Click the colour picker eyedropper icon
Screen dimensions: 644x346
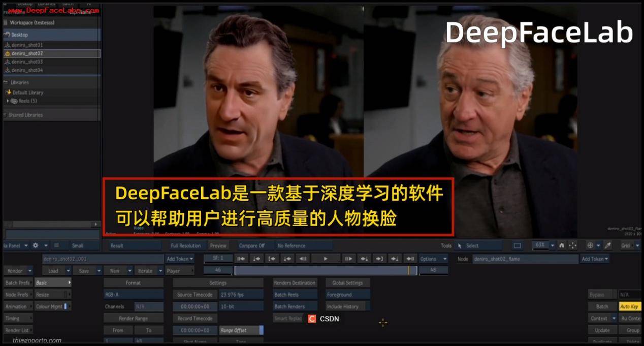[607, 245]
